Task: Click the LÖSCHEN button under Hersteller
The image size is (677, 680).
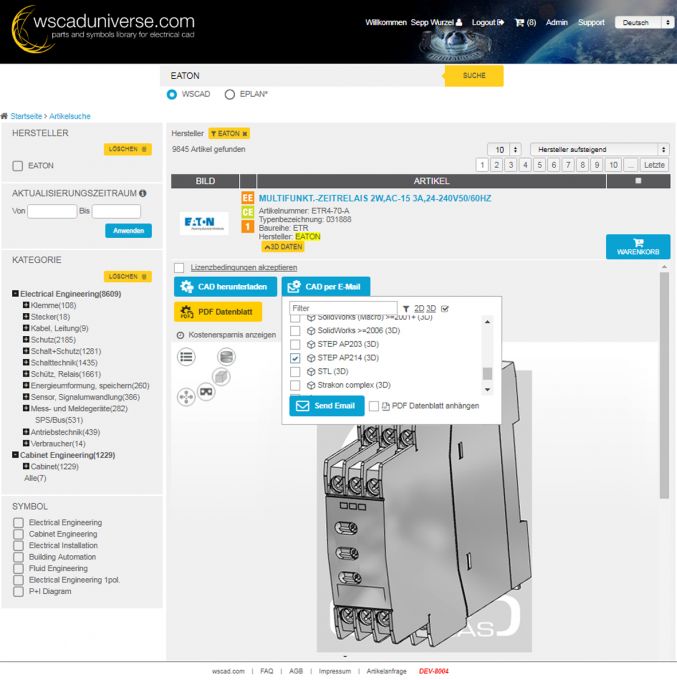Action: pos(128,149)
